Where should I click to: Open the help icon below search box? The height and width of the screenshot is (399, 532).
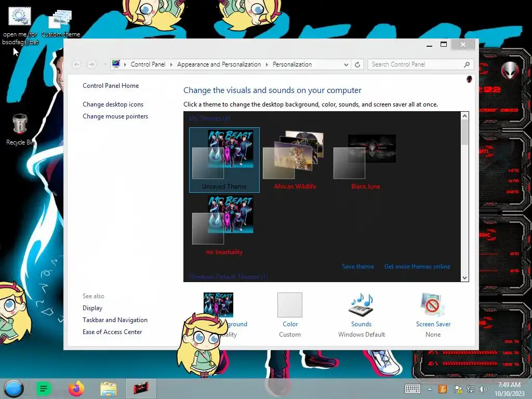469,79
